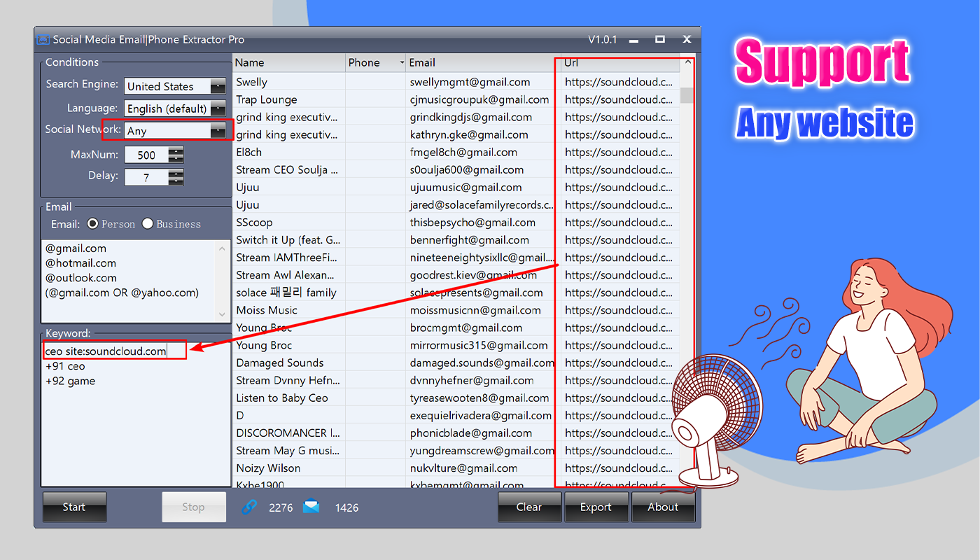Click the results table scrollbar thumb
This screenshot has height=560, width=980.
point(687,95)
